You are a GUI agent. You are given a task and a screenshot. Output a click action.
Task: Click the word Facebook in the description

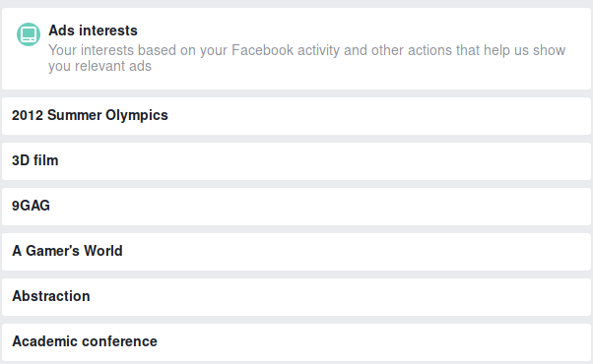[x=262, y=50]
